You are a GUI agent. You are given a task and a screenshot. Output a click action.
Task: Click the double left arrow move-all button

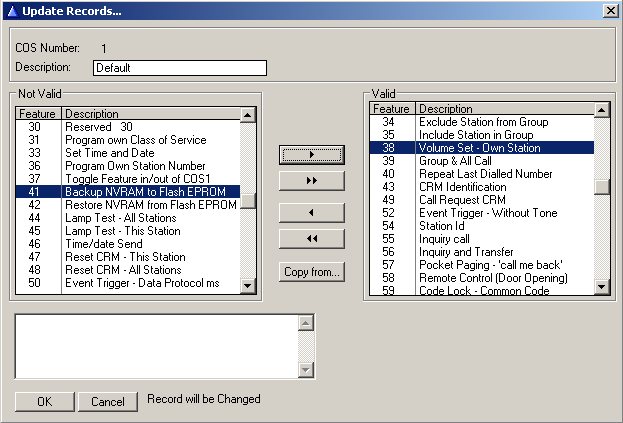pos(311,239)
